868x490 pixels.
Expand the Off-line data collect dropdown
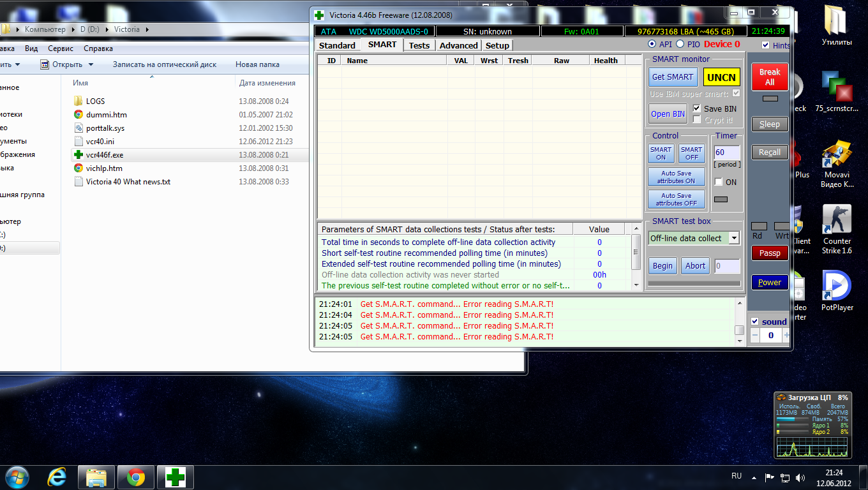click(734, 238)
